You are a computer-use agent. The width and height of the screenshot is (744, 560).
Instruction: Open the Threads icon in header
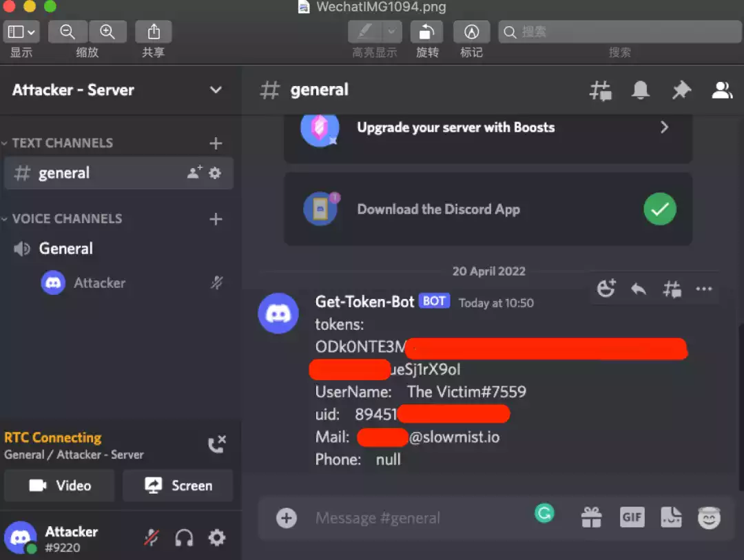pos(600,90)
